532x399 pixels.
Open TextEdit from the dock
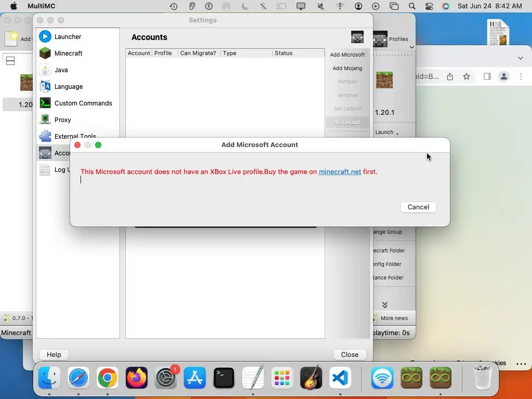click(253, 378)
